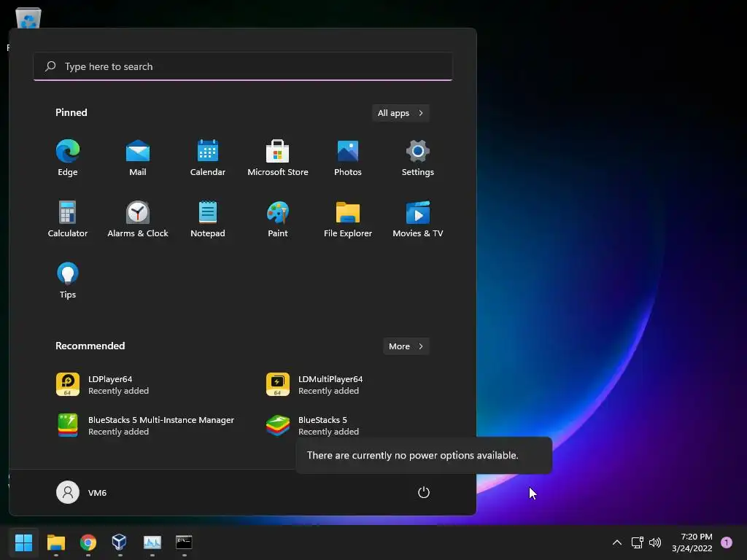Open the Paint app
The image size is (747, 560).
[278, 219]
